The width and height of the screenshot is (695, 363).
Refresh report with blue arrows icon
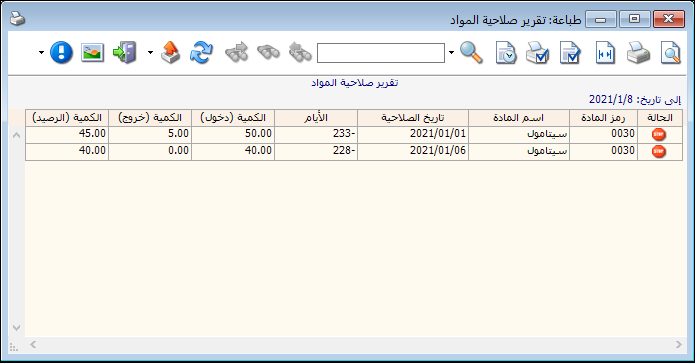pos(201,53)
